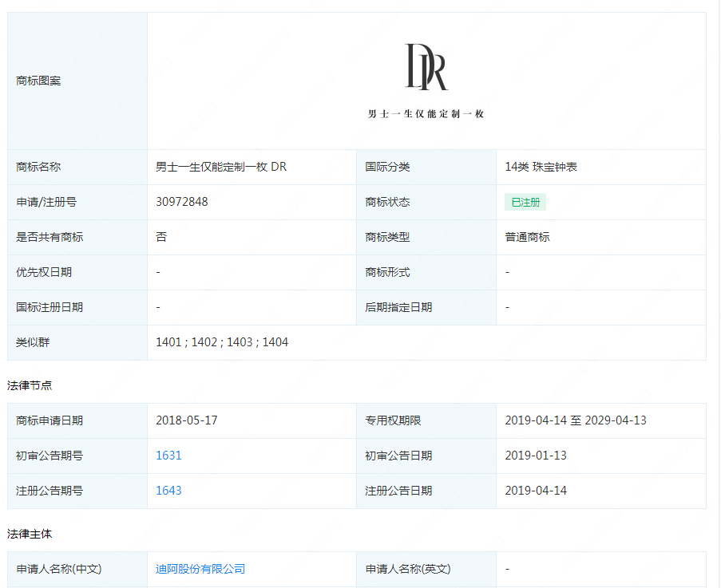Screen dimensions: 721x588
Task: Click the 专用权期限 label
Action: 393,420
